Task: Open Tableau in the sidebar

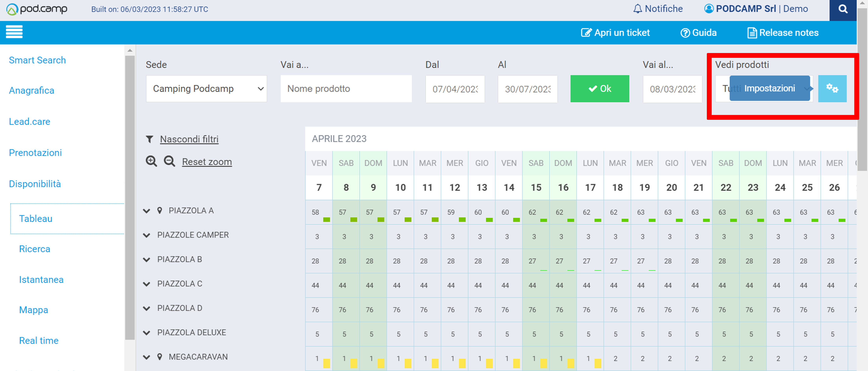Action: [x=36, y=219]
